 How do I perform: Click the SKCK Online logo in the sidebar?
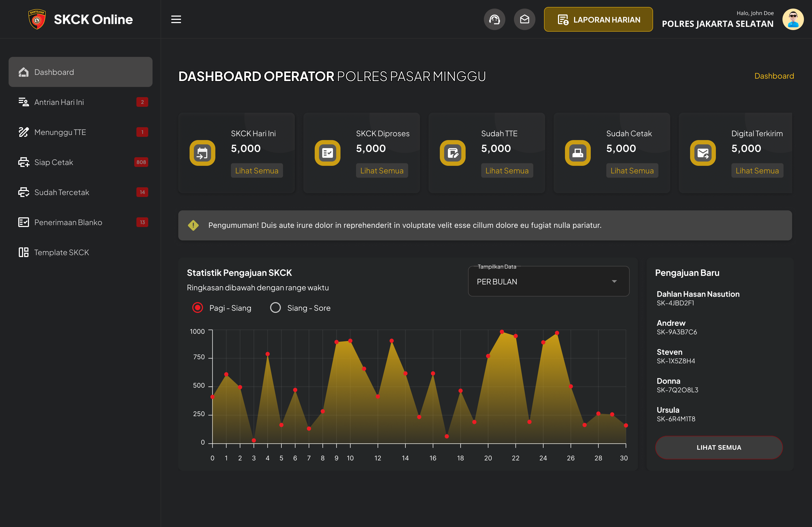tap(80, 19)
